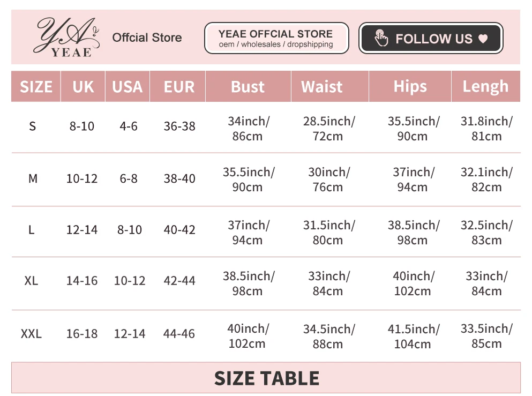Open the YEAE OFFCIAL STORE button

(276, 38)
